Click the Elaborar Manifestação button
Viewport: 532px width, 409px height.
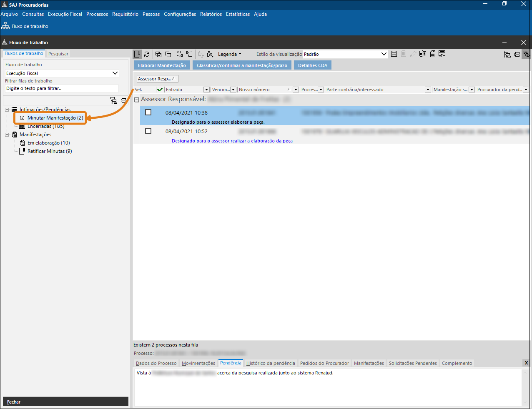162,65
